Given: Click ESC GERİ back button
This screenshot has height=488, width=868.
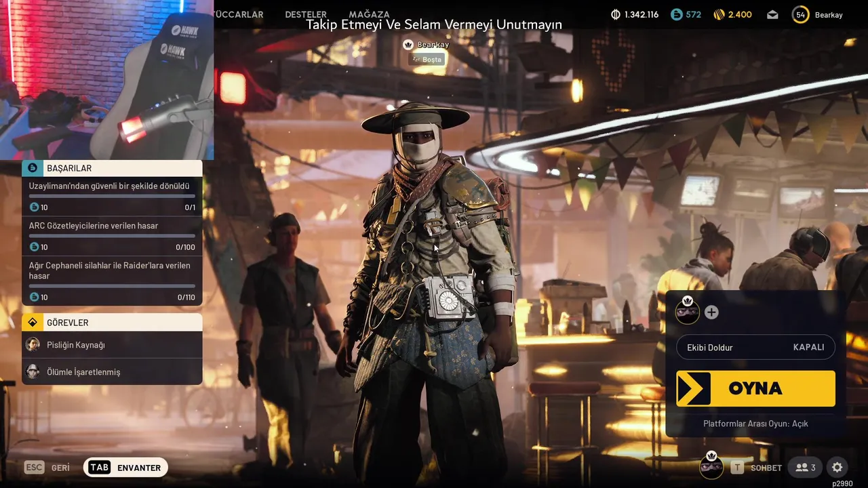Looking at the screenshot, I should [47, 468].
